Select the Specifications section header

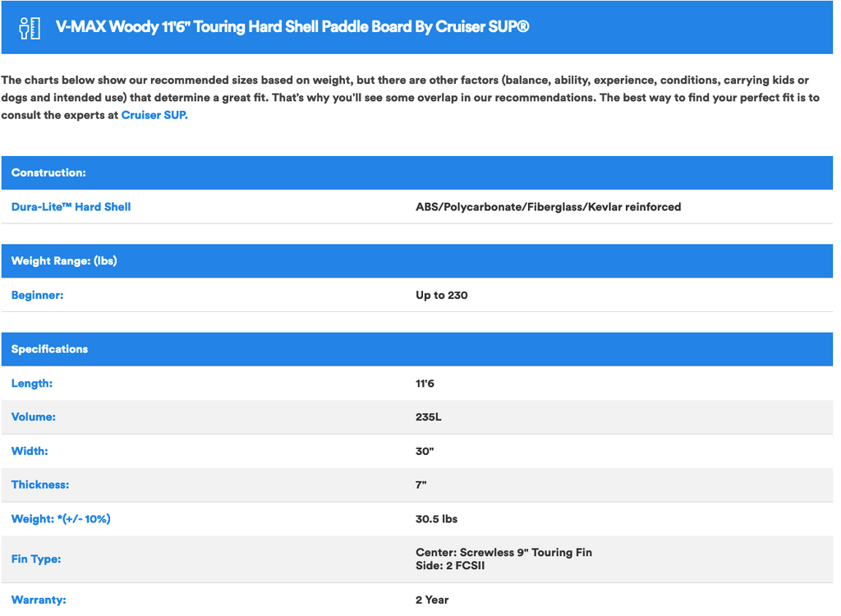(x=49, y=349)
